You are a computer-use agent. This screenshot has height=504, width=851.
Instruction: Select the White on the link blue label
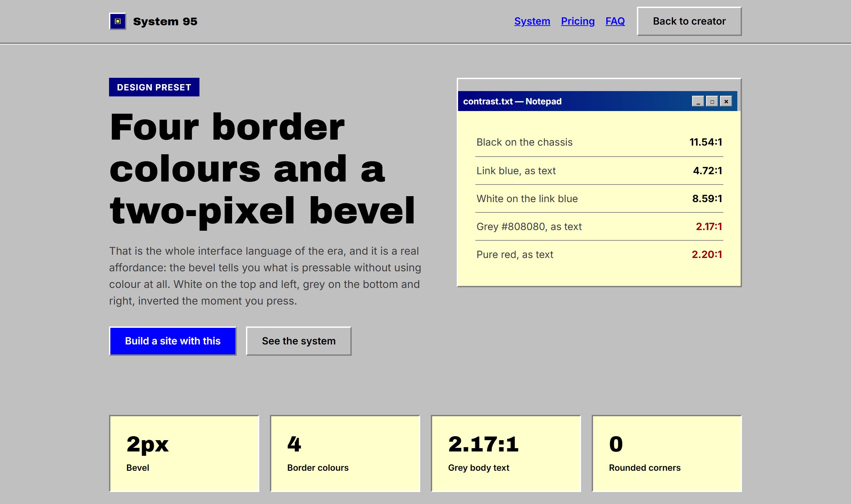click(527, 198)
